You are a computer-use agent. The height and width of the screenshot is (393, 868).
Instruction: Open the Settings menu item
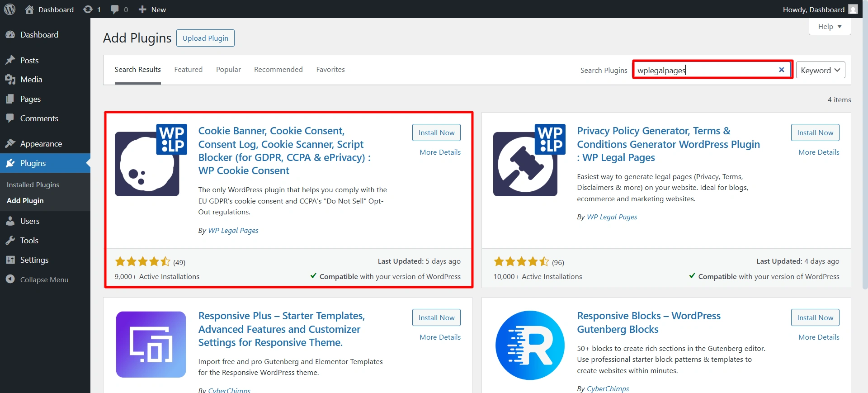tap(45, 260)
